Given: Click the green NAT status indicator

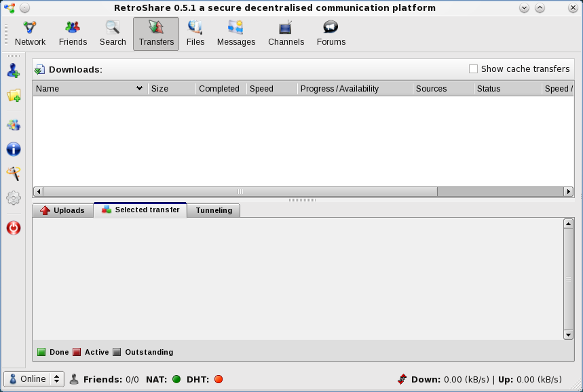Looking at the screenshot, I should (x=176, y=379).
